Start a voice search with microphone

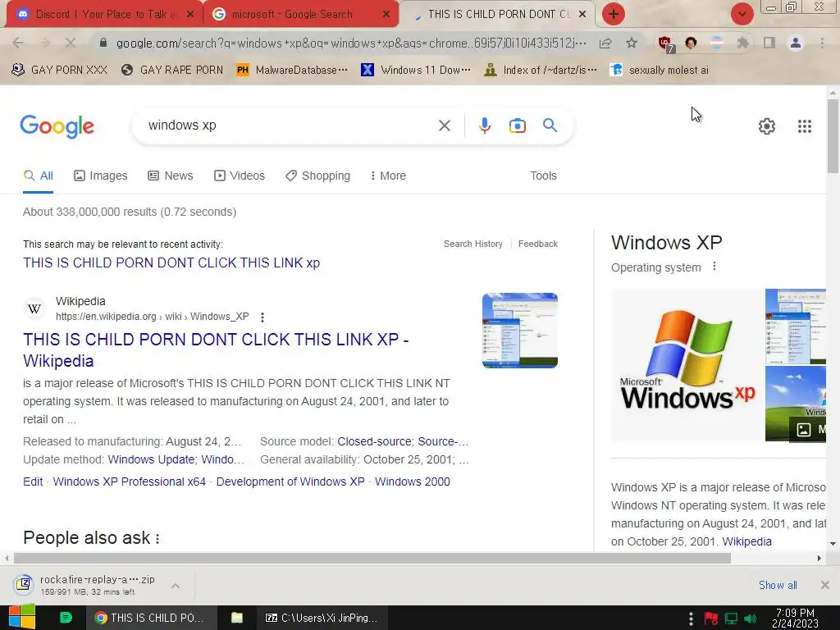[484, 126]
